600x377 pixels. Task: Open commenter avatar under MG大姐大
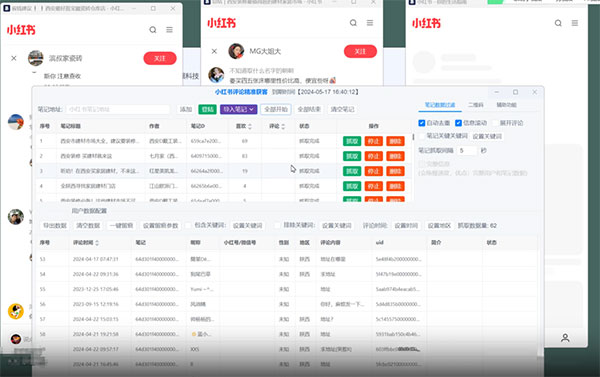[216, 75]
